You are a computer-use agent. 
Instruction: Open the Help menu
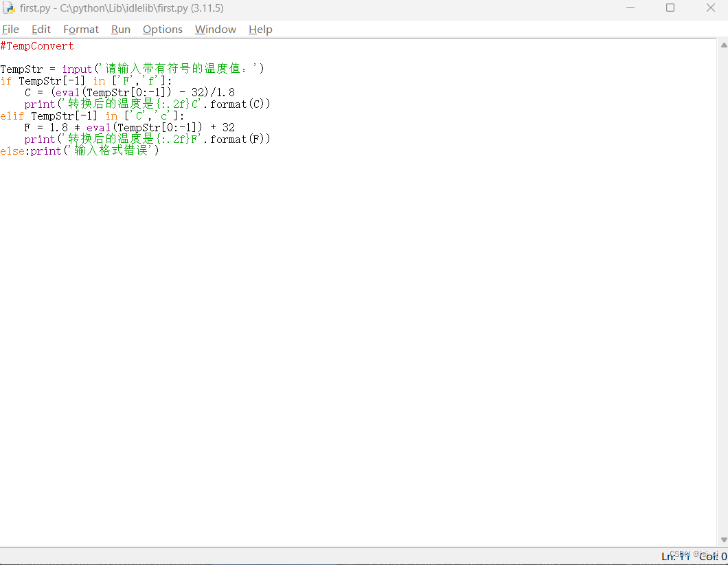coord(260,30)
